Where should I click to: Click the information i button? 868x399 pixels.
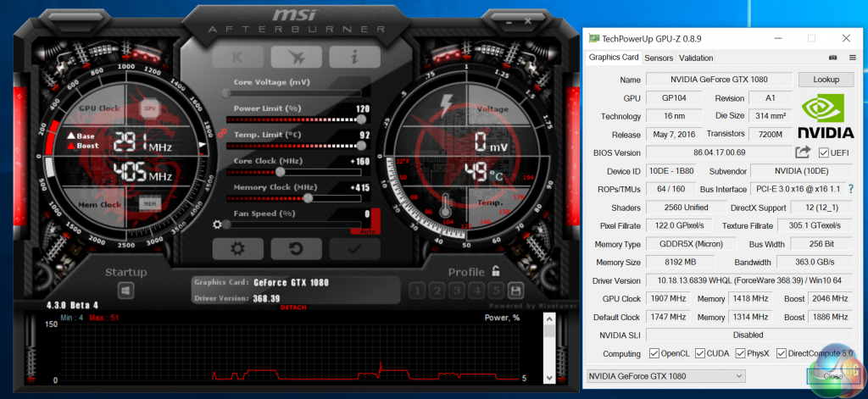point(354,57)
